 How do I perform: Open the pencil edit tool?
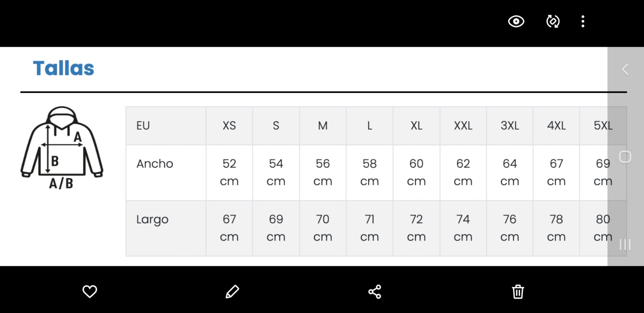click(232, 291)
